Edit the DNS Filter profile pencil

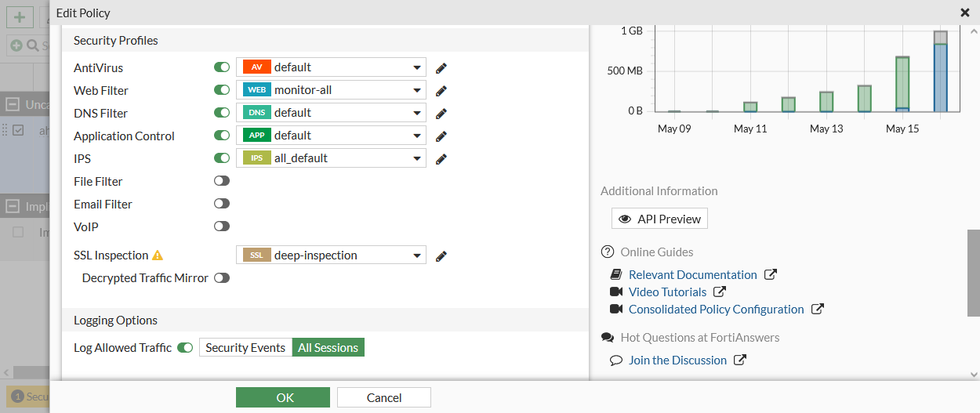pos(441,114)
